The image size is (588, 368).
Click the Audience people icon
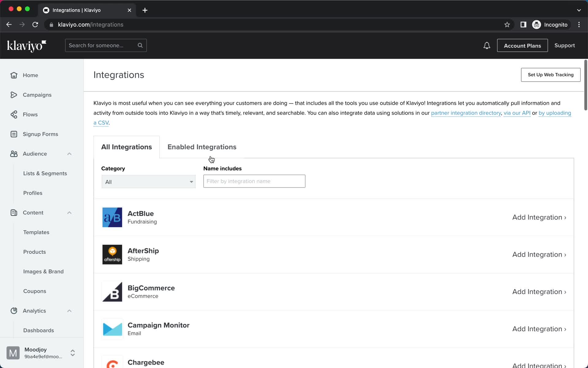point(14,154)
